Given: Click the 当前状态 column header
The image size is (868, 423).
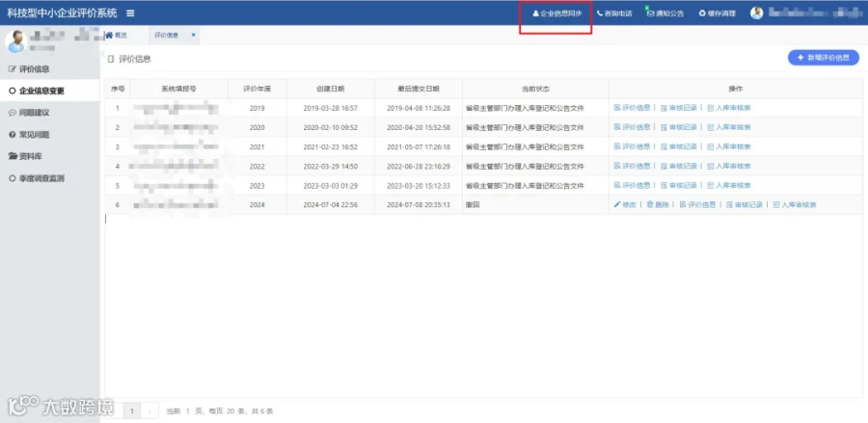Looking at the screenshot, I should pyautogui.click(x=535, y=89).
